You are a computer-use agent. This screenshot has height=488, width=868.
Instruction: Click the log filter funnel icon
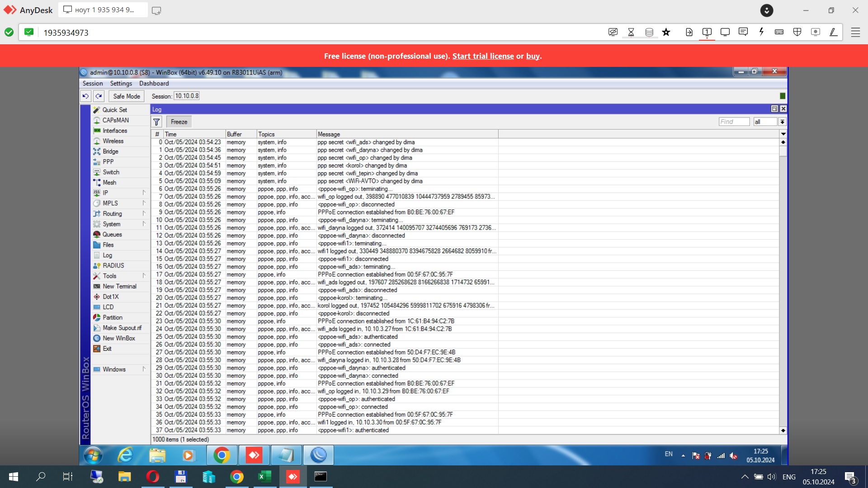point(156,122)
